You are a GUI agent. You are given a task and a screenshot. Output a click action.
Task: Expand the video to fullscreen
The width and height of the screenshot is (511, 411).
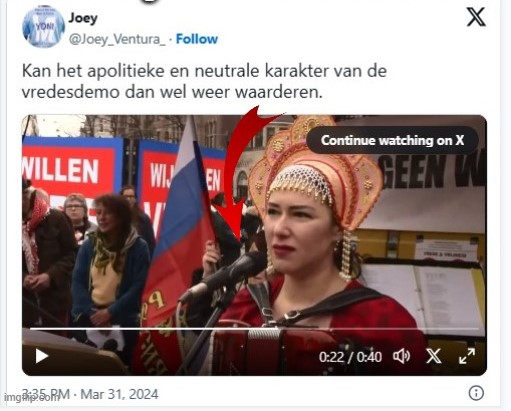467,356
